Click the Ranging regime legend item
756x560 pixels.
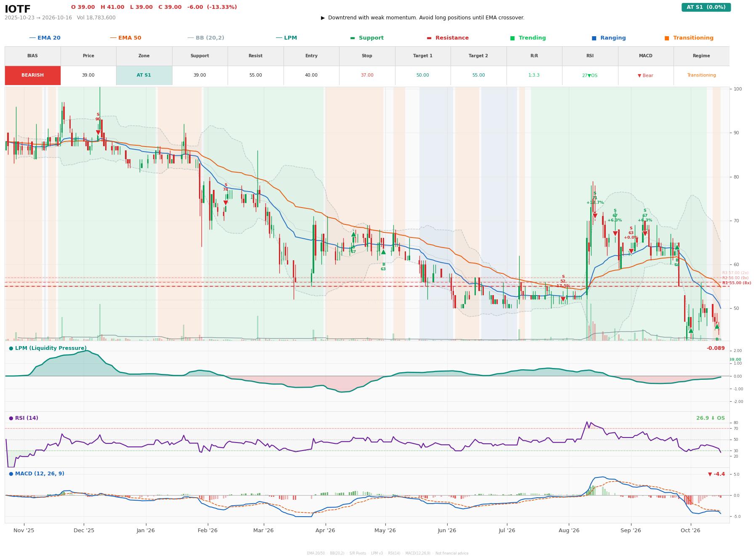pyautogui.click(x=609, y=38)
